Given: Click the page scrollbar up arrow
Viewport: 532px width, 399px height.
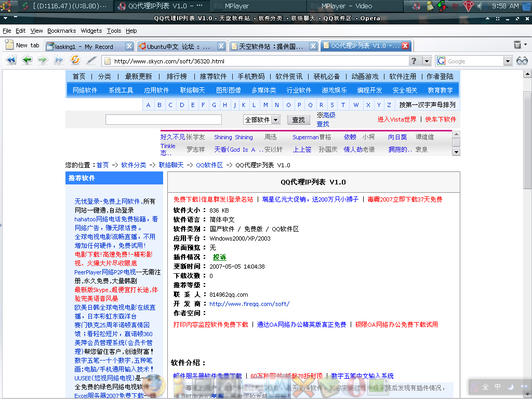Looking at the screenshot, I should click(527, 74).
